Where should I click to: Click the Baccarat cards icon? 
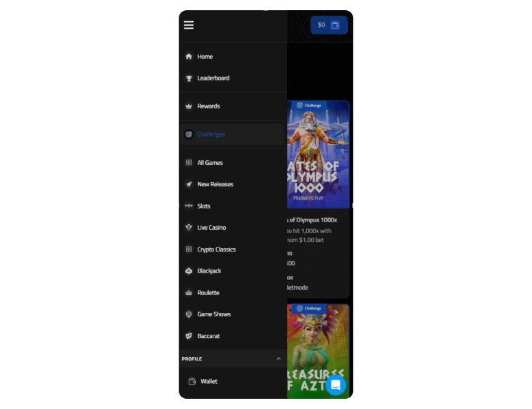[x=189, y=336]
